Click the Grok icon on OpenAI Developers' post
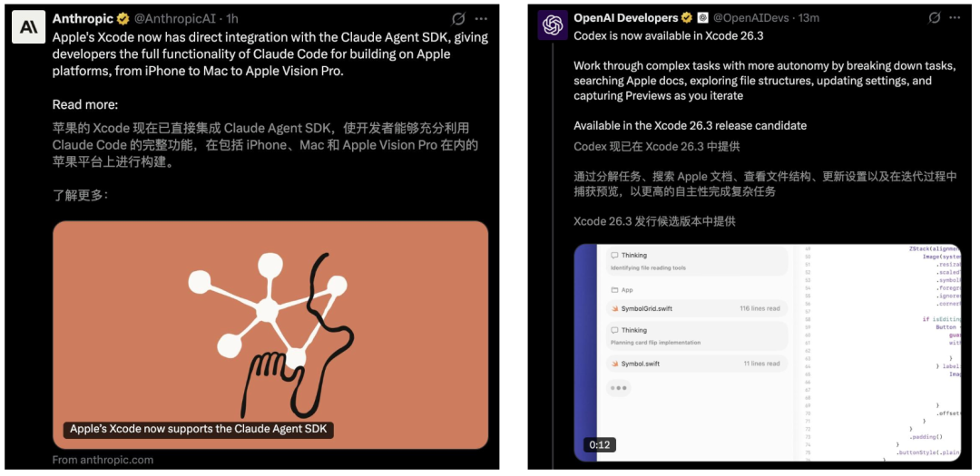The image size is (980, 476). [935, 17]
